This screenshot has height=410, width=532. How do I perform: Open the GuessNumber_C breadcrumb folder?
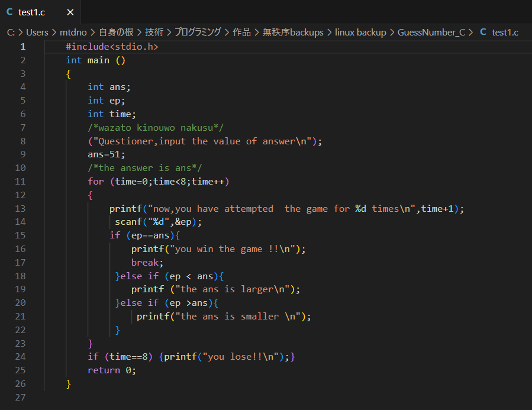[431, 33]
